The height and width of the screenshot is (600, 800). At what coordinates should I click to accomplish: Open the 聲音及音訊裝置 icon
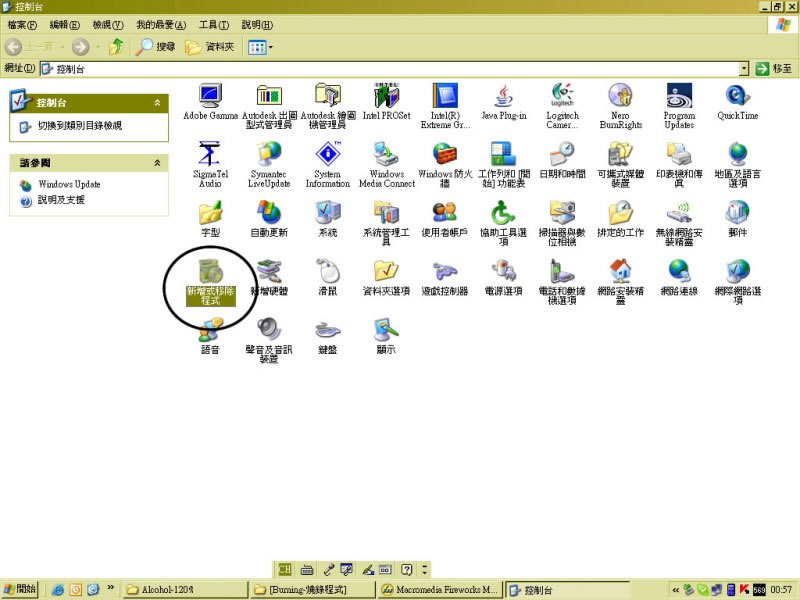[268, 330]
